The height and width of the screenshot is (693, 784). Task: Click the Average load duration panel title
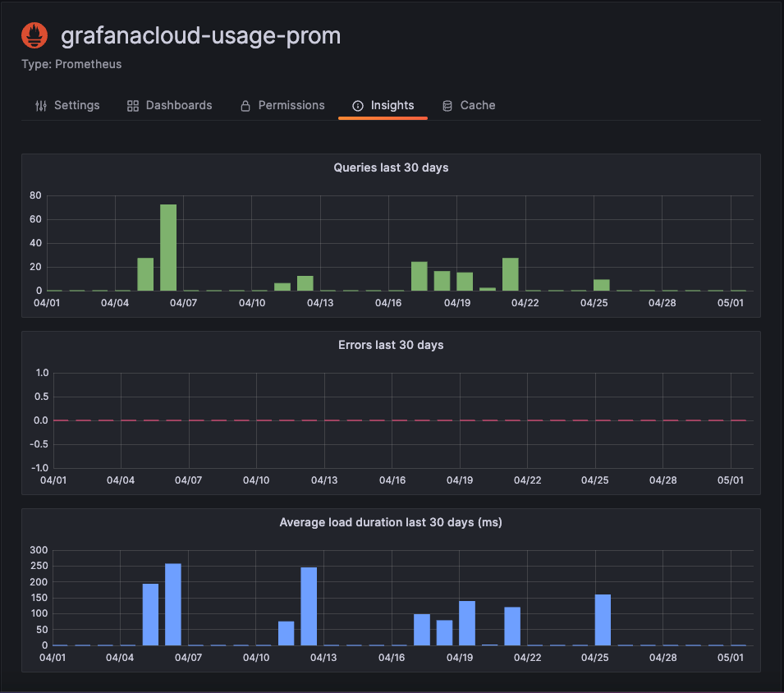[391, 522]
